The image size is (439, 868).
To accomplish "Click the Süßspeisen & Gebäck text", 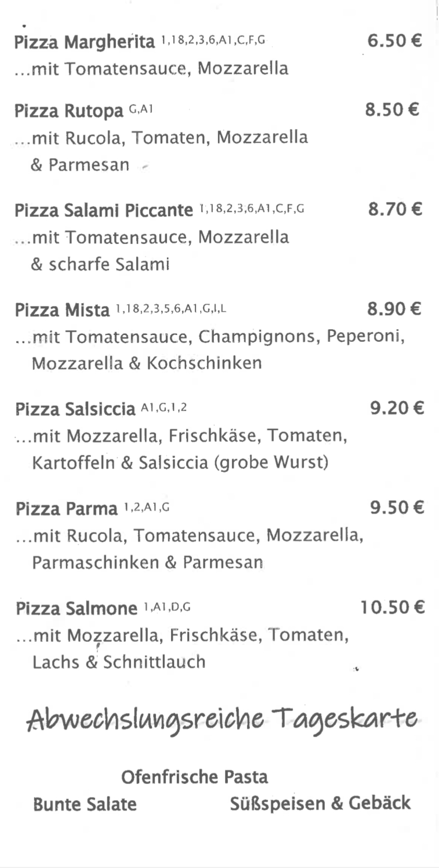I will (x=320, y=803).
